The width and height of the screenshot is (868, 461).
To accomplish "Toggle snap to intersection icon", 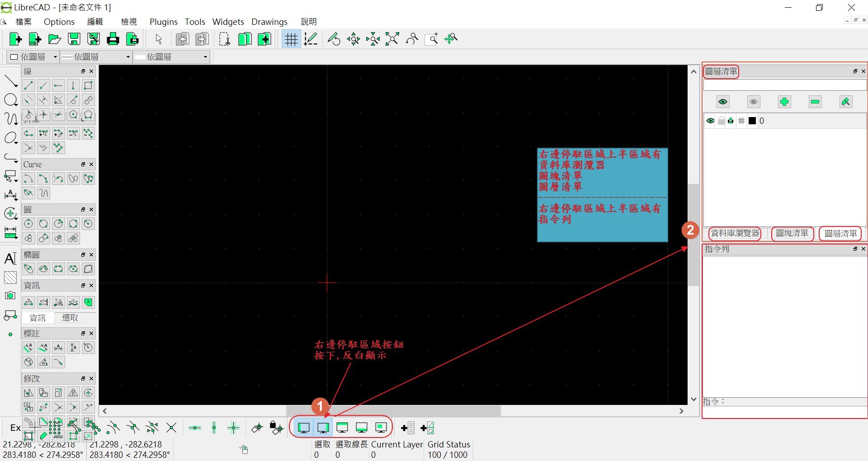I will (171, 428).
